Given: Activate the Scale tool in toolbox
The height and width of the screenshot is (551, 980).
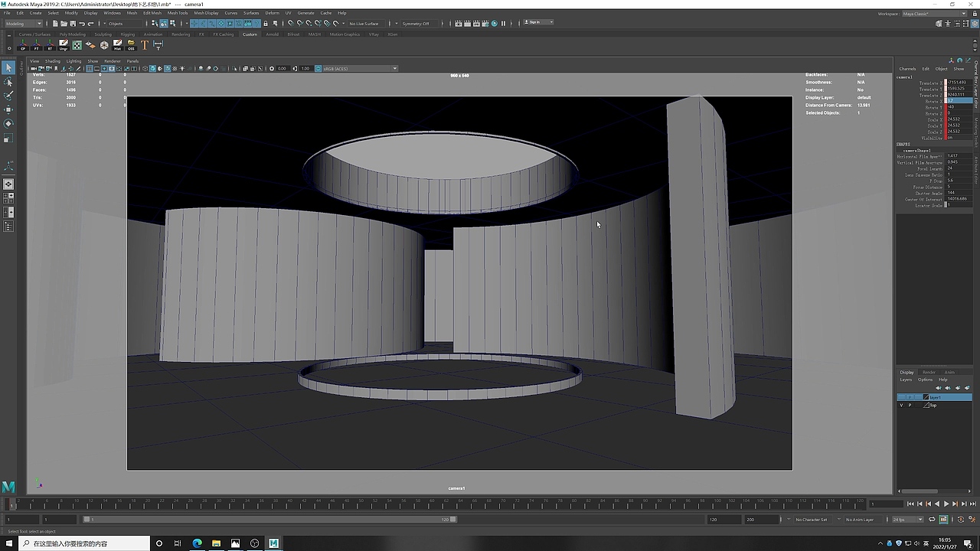Looking at the screenshot, I should [x=8, y=138].
